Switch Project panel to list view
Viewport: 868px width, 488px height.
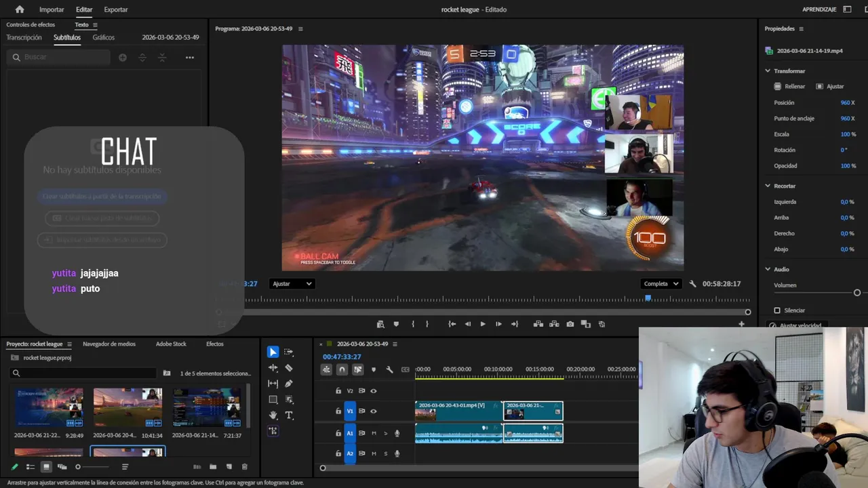coord(31,466)
